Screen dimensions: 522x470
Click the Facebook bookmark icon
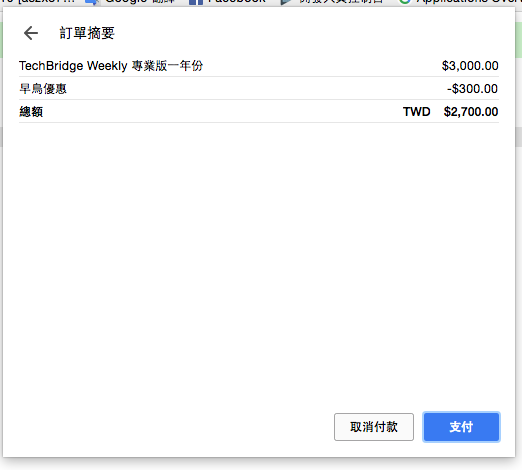(196, 2)
